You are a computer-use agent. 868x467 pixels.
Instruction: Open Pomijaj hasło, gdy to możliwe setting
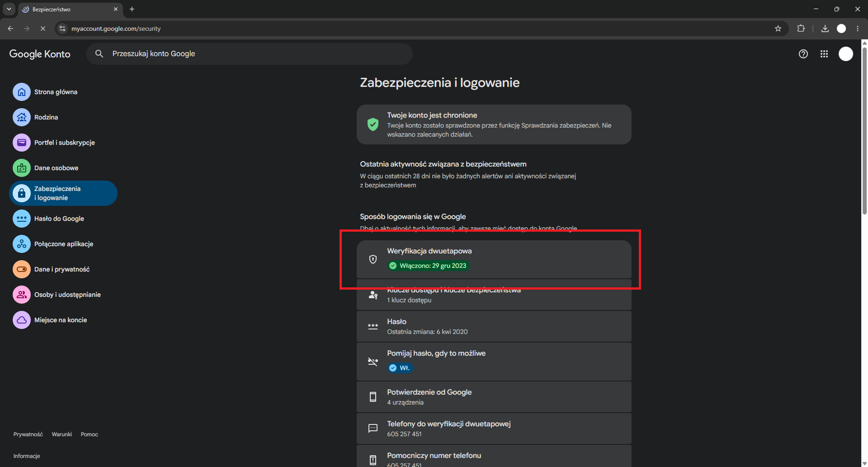click(x=494, y=362)
